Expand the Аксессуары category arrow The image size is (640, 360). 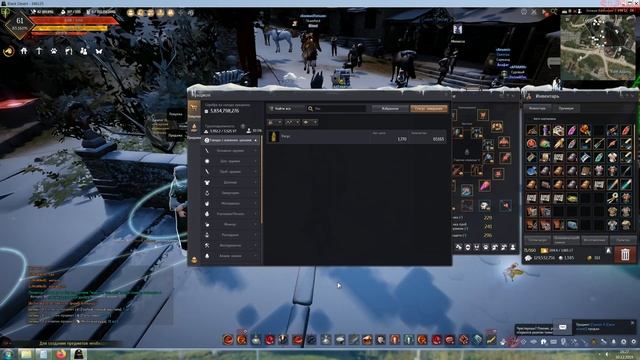point(256,193)
